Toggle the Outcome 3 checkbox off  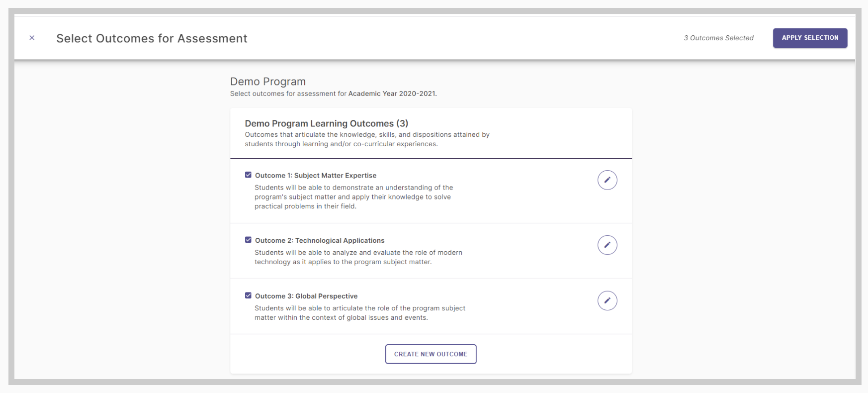[248, 295]
